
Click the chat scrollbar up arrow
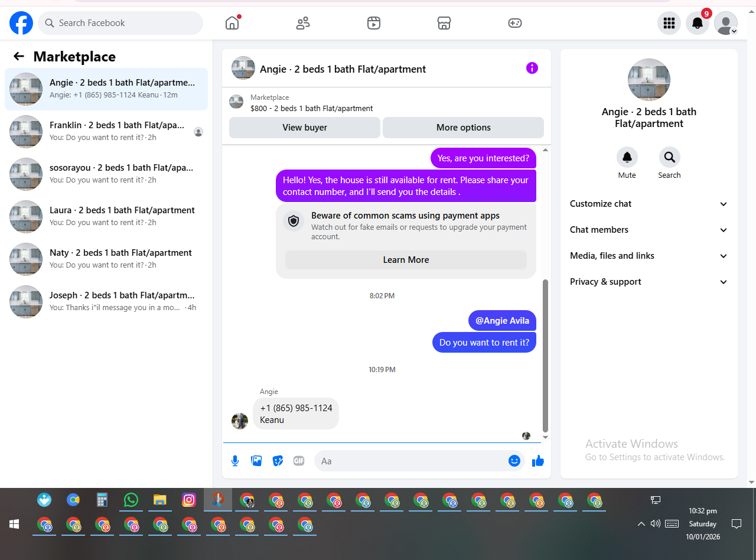click(x=545, y=150)
